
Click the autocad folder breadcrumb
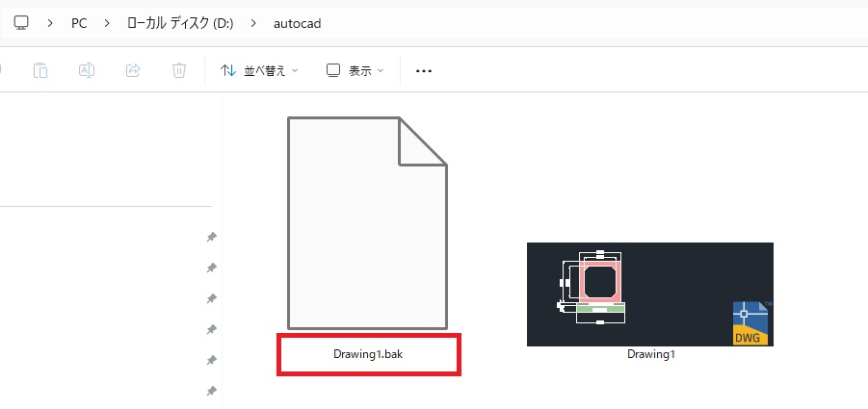tap(298, 24)
